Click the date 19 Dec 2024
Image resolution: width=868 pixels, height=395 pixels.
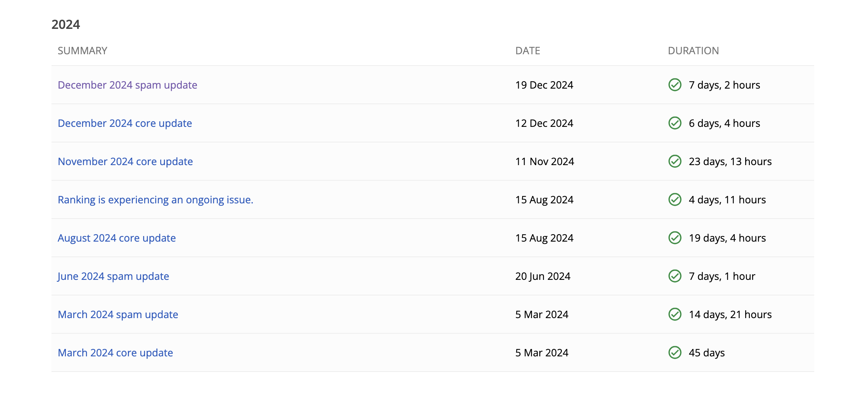tap(544, 85)
